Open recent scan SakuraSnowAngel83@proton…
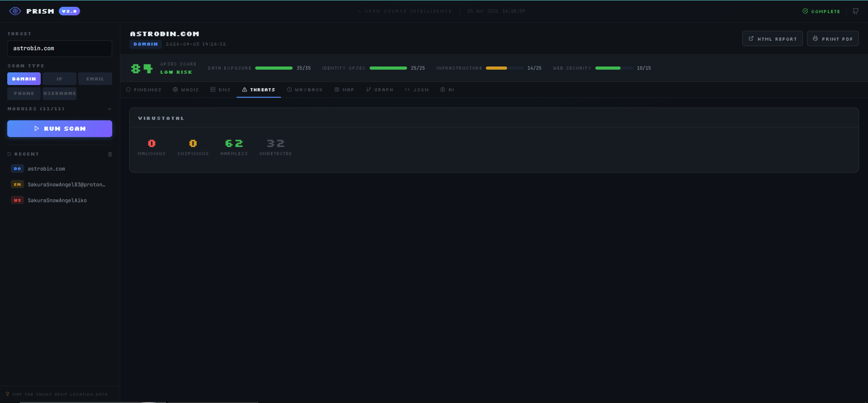Viewport: 868px width, 403px height. (60, 185)
